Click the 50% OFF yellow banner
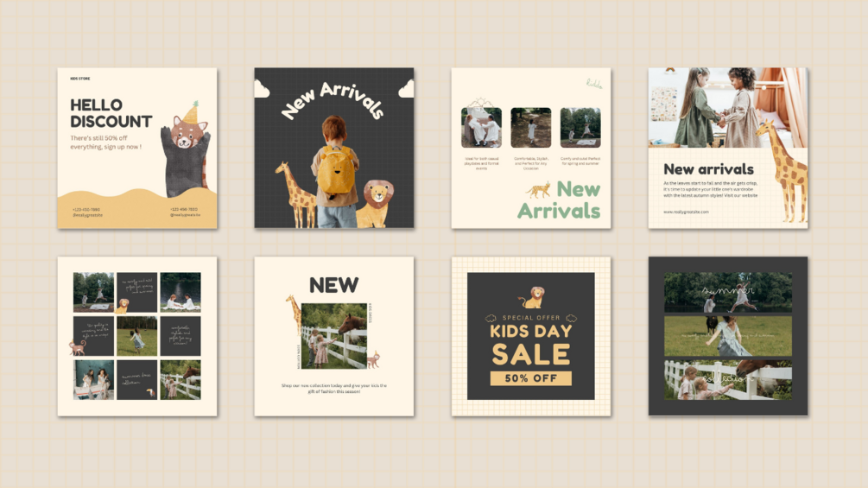The width and height of the screenshot is (868, 488). click(x=531, y=378)
